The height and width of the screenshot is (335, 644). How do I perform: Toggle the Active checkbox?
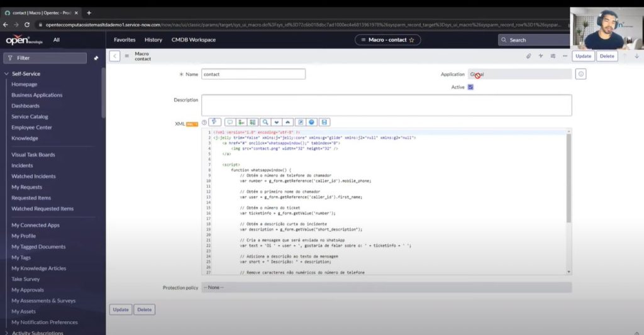[470, 87]
